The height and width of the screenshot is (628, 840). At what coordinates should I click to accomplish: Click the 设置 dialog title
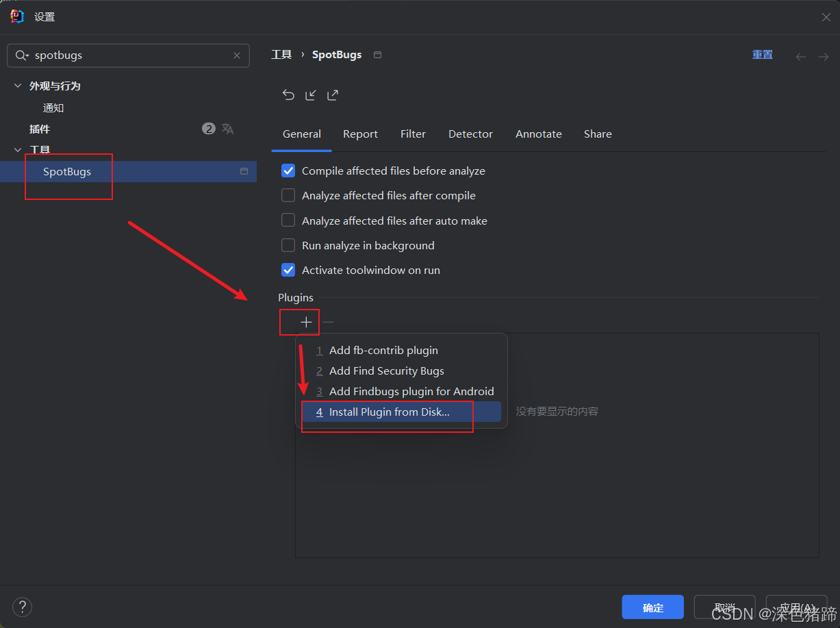coord(44,17)
